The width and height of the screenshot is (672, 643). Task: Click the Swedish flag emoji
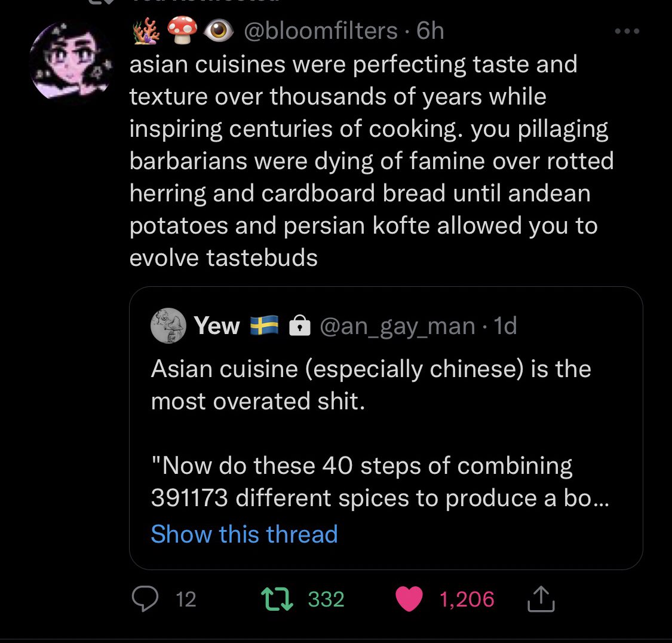[264, 325]
